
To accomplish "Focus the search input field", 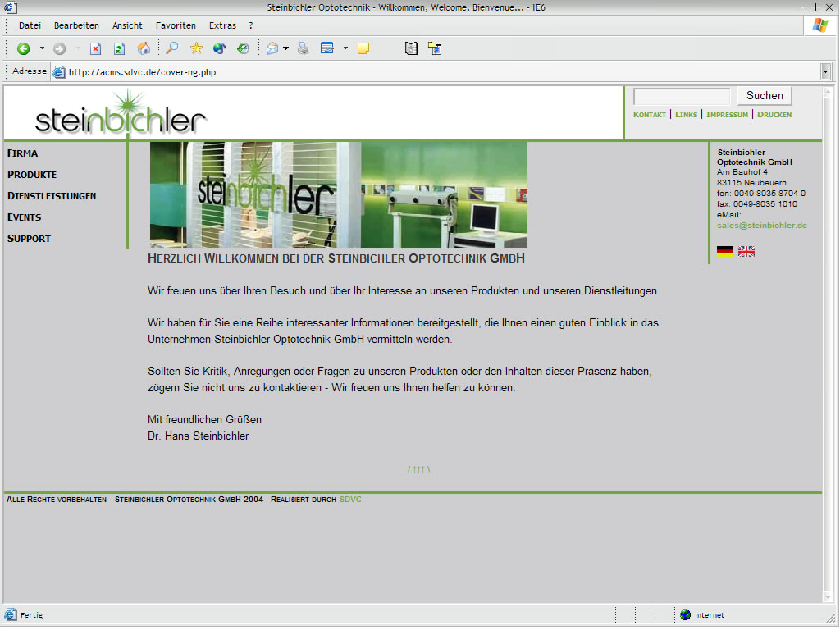I will click(x=682, y=97).
